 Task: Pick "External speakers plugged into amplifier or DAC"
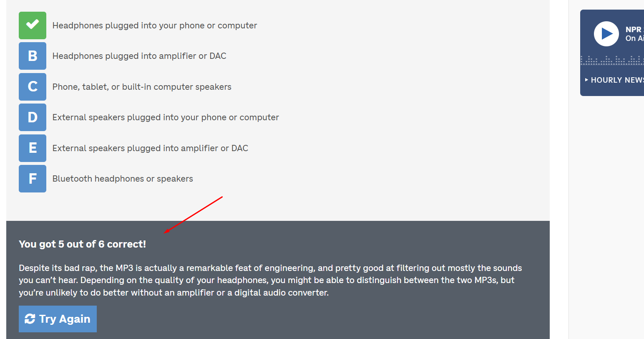[150, 148]
